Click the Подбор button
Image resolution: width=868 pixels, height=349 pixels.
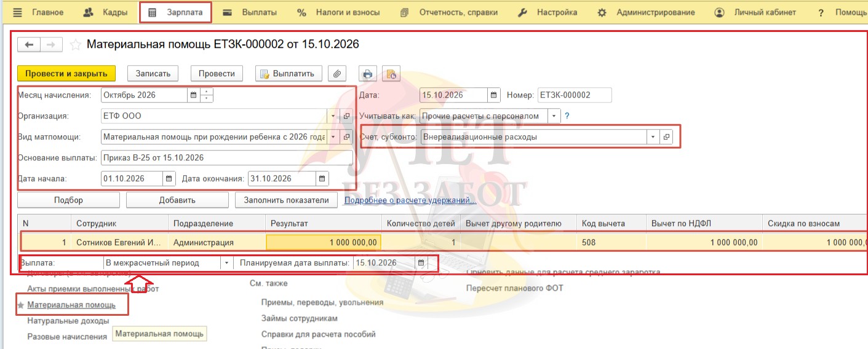68,200
